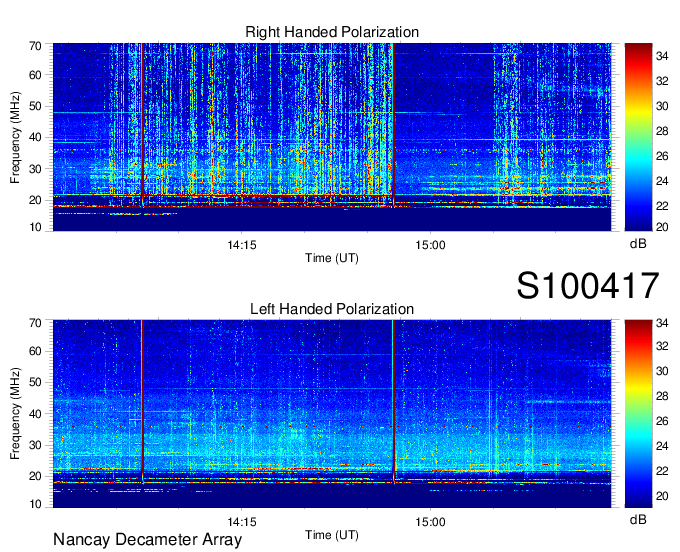
Task: Click the 24 value on top colorbar scale
Action: tap(662, 181)
